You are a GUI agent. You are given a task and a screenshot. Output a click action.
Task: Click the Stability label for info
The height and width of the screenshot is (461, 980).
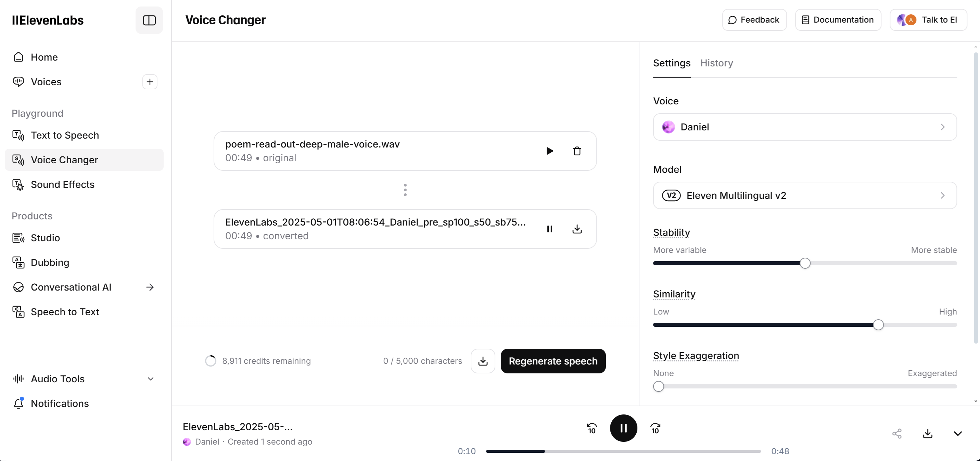pyautogui.click(x=671, y=232)
